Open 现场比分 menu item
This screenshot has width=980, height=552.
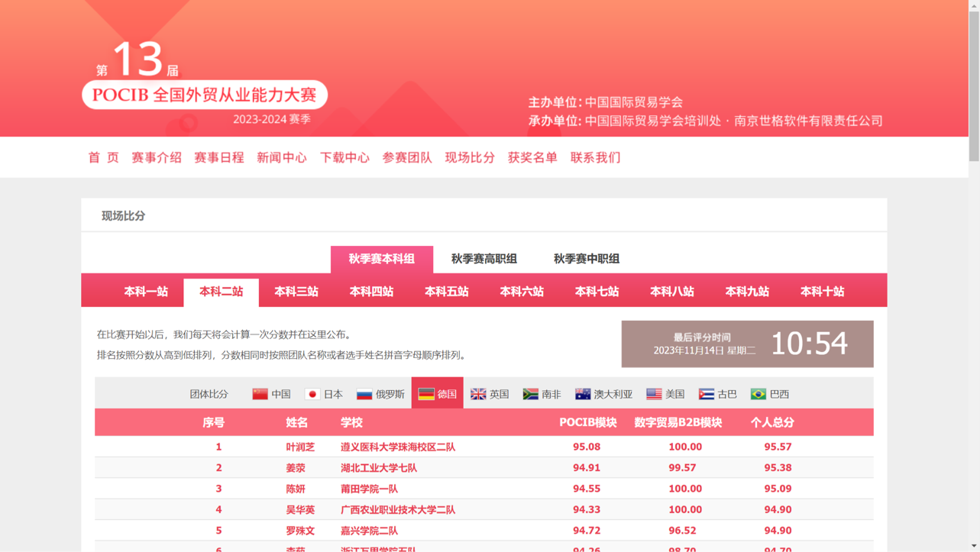point(470,157)
